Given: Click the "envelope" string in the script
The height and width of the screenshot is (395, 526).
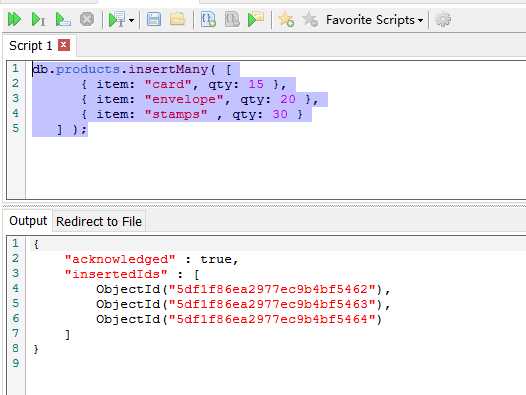Looking at the screenshot, I should (184, 99).
